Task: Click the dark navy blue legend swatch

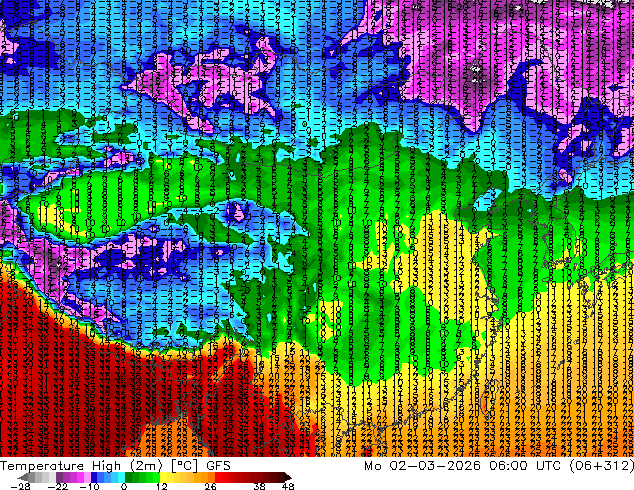Action: [94, 477]
